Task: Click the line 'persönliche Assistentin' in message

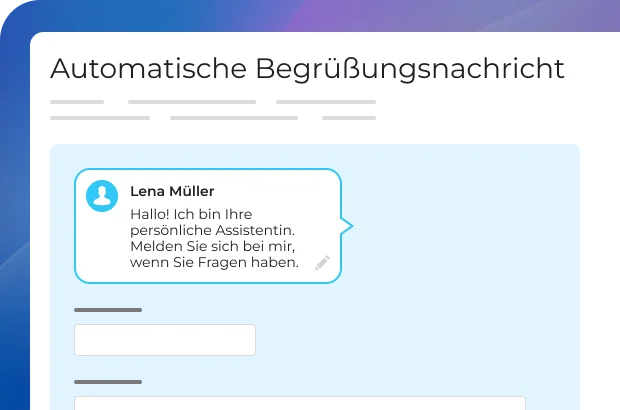Action: (x=214, y=230)
